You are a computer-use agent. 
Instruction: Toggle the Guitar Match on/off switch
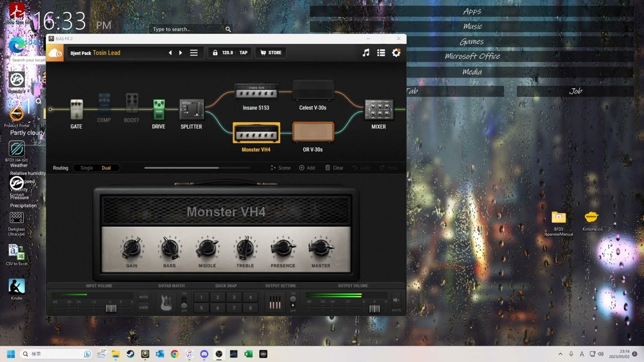tap(184, 302)
